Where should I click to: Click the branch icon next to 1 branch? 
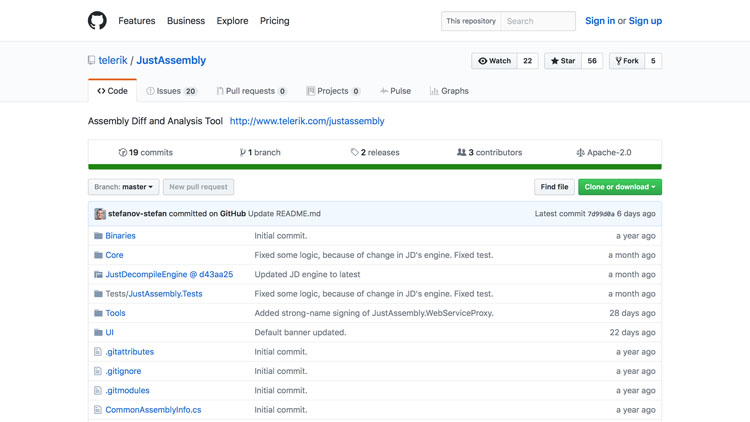[243, 152]
